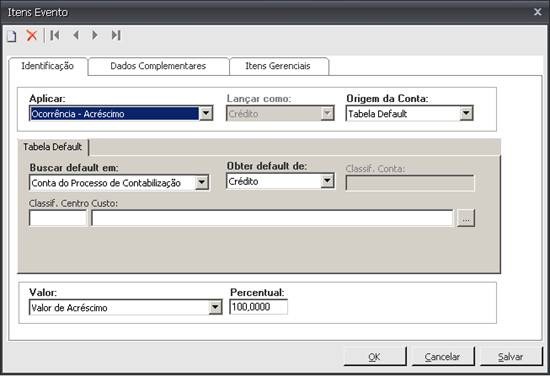Click the Percentual 100,0000 field
Image resolution: width=550 pixels, height=377 pixels.
(x=259, y=307)
